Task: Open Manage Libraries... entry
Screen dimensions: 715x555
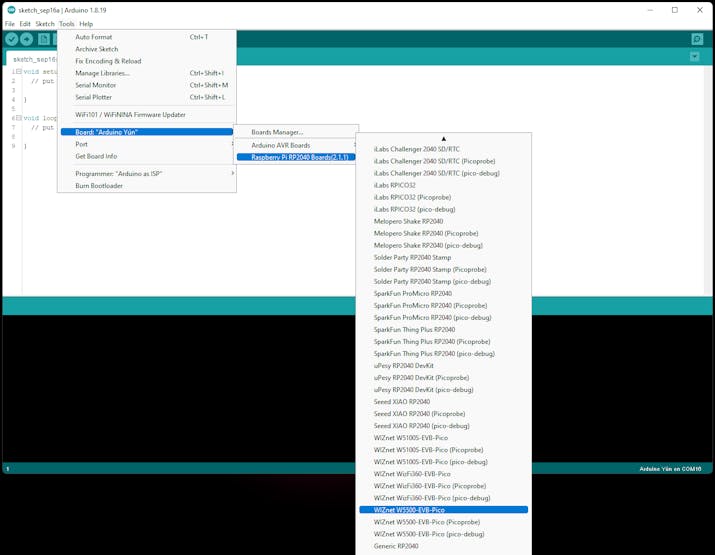Action: (x=146, y=73)
